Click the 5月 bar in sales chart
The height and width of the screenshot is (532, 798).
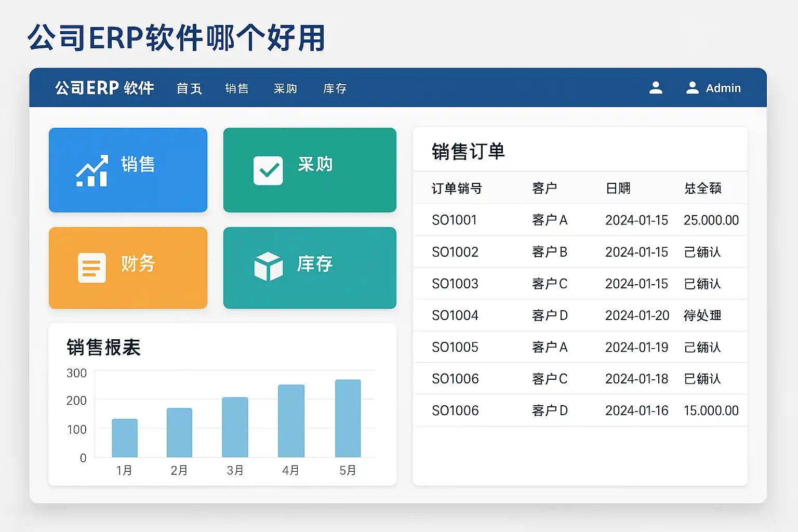(x=348, y=418)
